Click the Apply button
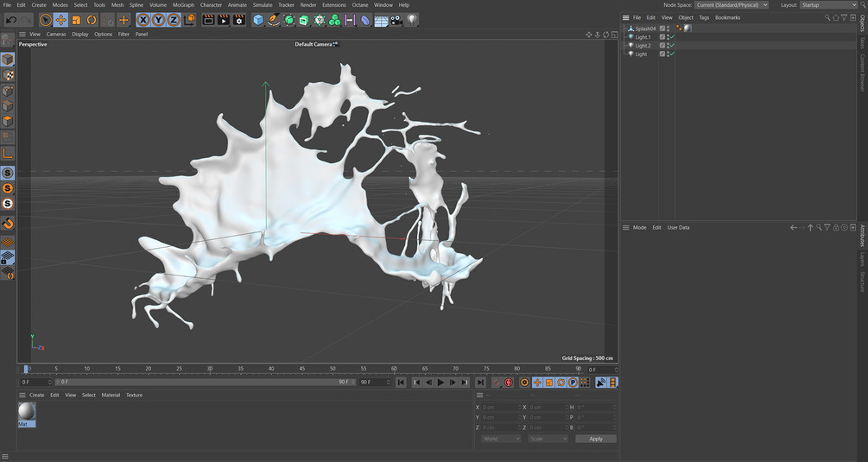 click(595, 439)
